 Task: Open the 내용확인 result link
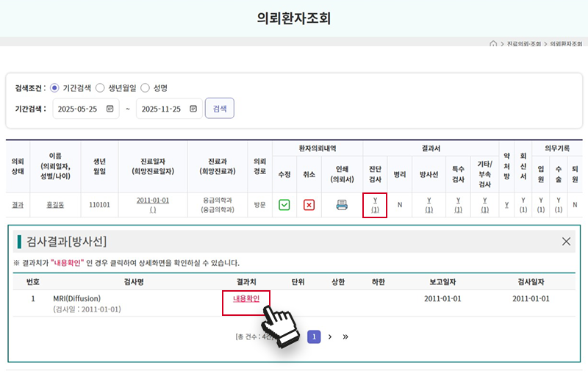(245, 298)
